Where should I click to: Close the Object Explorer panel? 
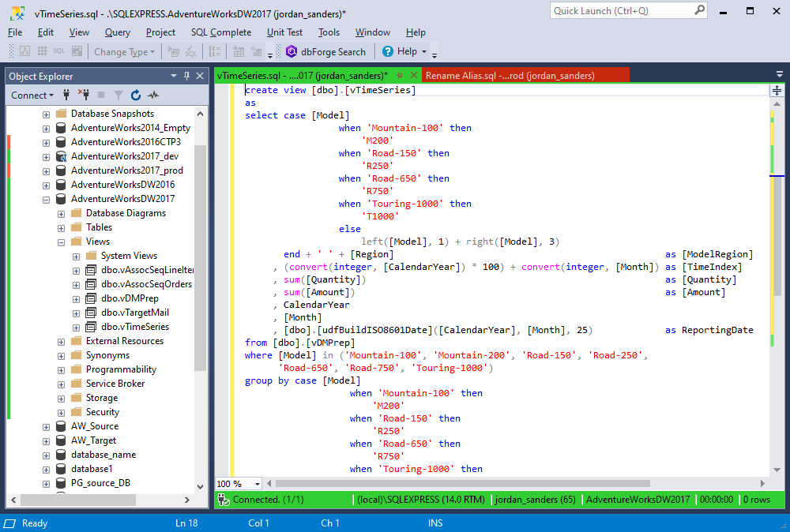(200, 76)
